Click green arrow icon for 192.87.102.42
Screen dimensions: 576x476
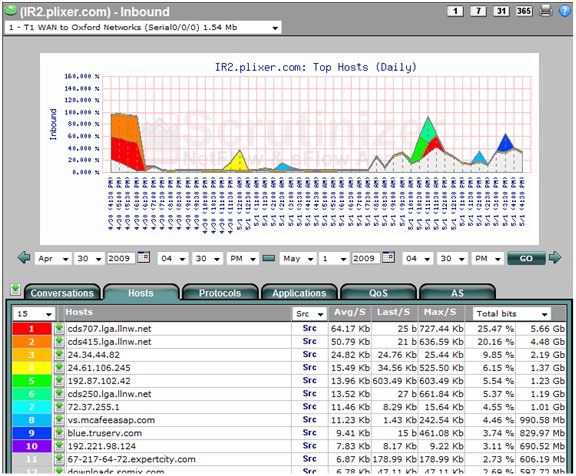59,381
